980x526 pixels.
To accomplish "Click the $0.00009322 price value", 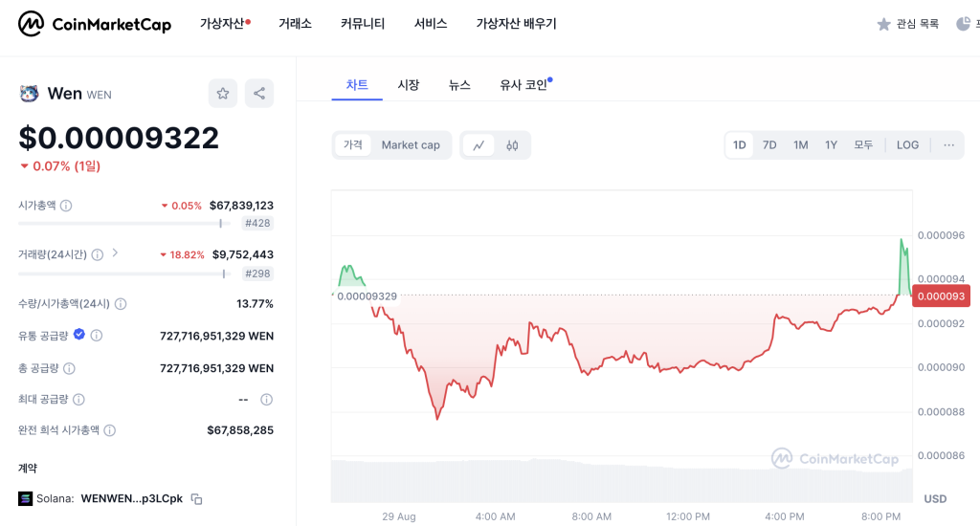I will (x=119, y=138).
